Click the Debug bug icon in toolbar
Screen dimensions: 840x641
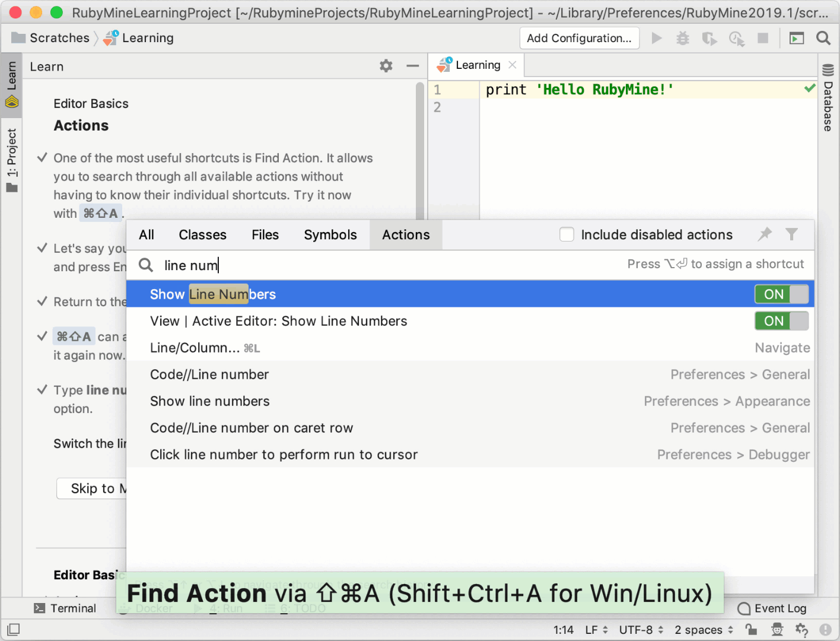(x=683, y=38)
